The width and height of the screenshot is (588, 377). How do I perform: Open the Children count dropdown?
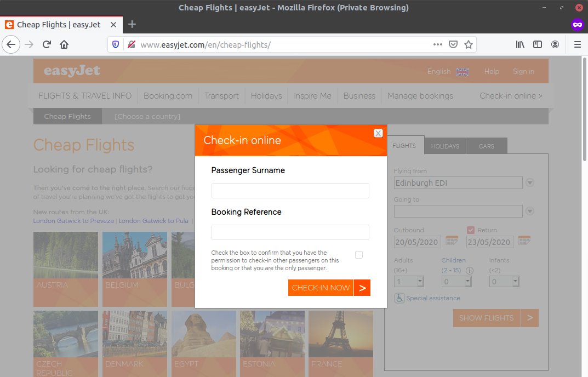[x=456, y=281]
